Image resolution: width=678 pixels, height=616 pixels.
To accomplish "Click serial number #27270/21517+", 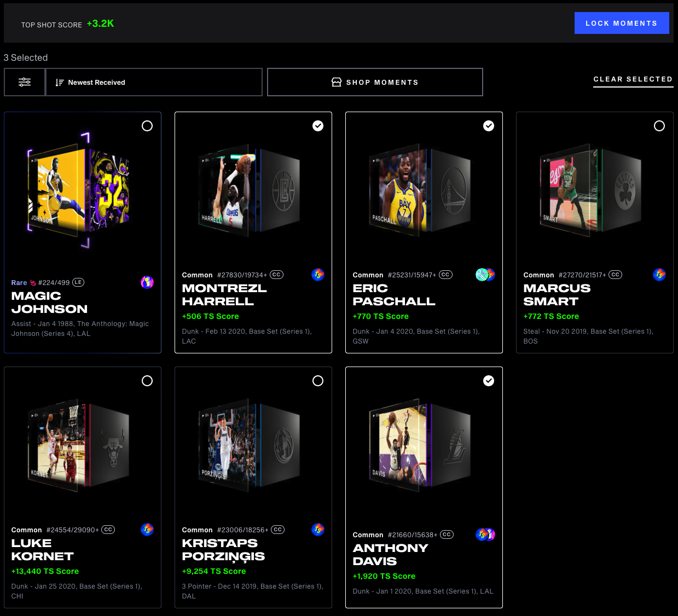I will 582,275.
